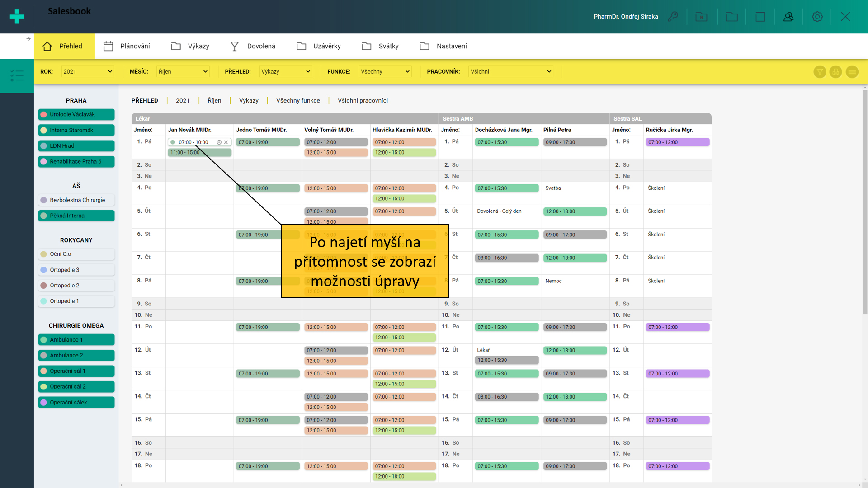Image resolution: width=868 pixels, height=488 pixels.
Task: Click the round printer button
Action: point(835,72)
